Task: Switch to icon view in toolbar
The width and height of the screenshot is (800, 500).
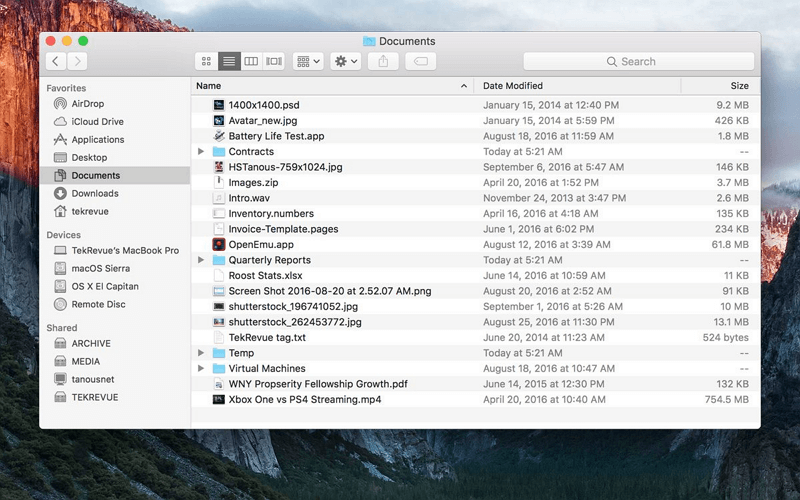Action: coord(206,61)
